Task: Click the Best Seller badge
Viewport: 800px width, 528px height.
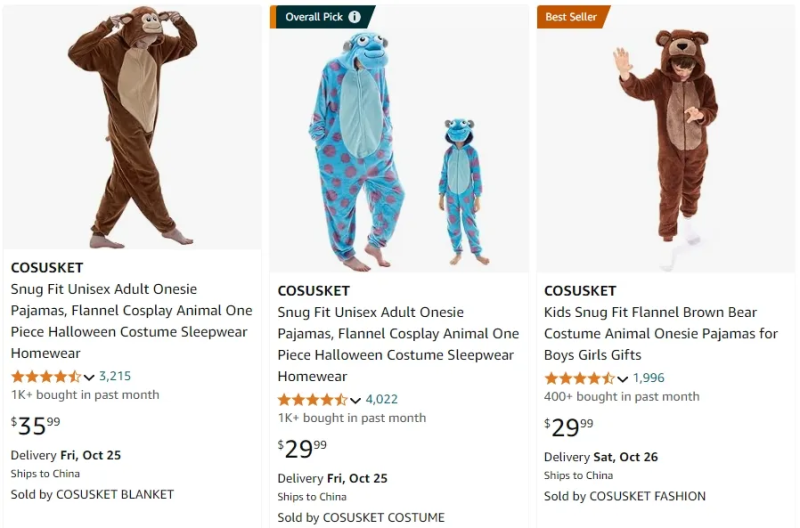Action: tap(571, 17)
